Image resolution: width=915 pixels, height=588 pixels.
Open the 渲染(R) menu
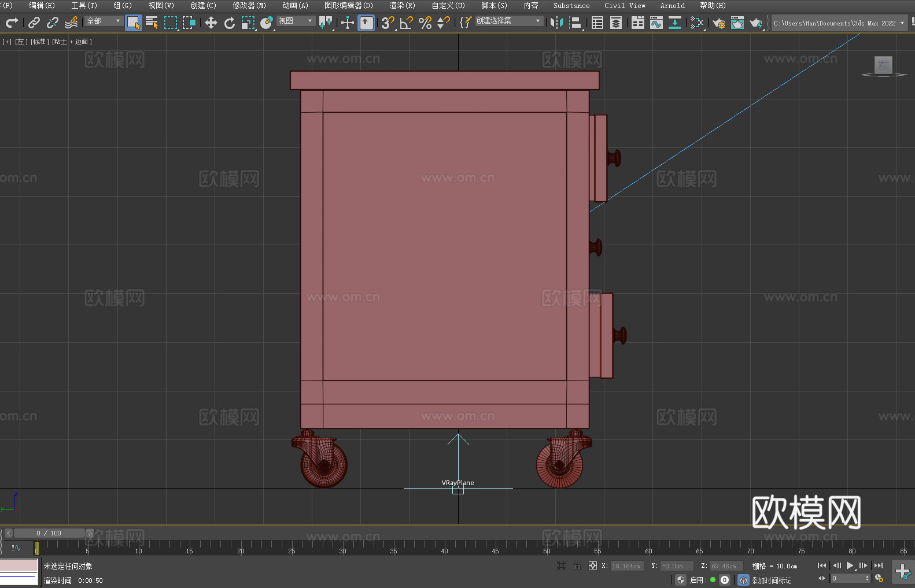coord(402,5)
